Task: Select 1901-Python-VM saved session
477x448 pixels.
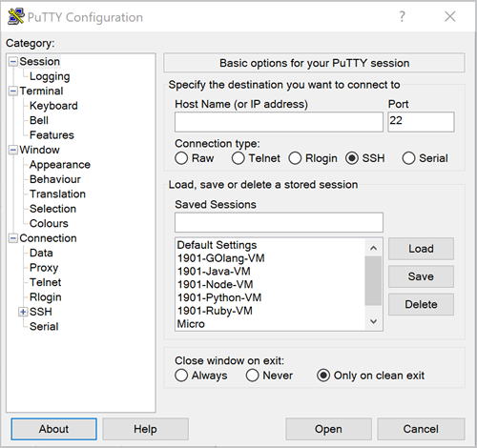Action: tap(270, 297)
